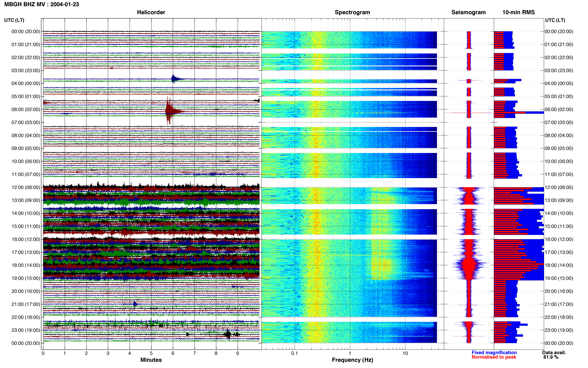
Task: Click left time label "08:00 (04:00)"
Action: click(x=26, y=135)
